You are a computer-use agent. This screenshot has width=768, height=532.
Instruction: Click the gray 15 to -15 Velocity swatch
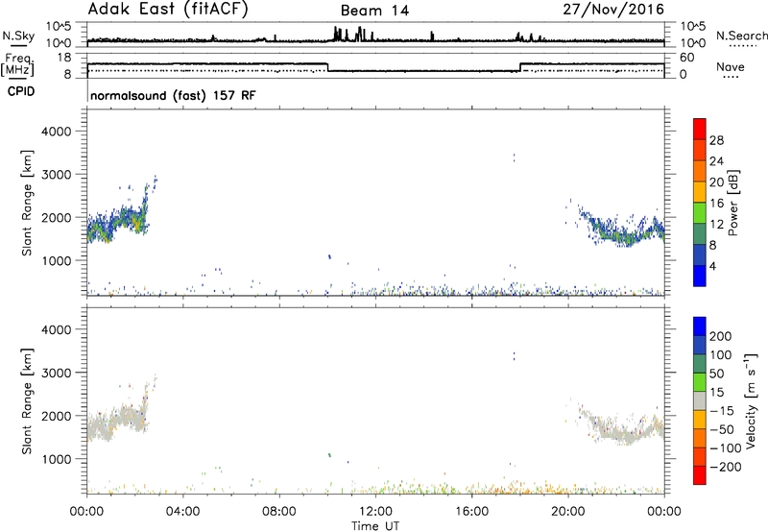point(700,400)
